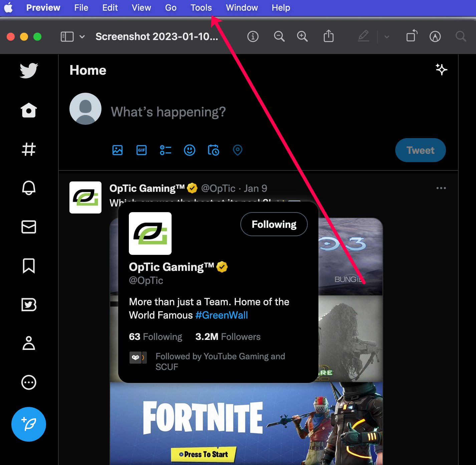The image size is (476, 465).
Task: Open the Tools menu
Action: [x=201, y=8]
